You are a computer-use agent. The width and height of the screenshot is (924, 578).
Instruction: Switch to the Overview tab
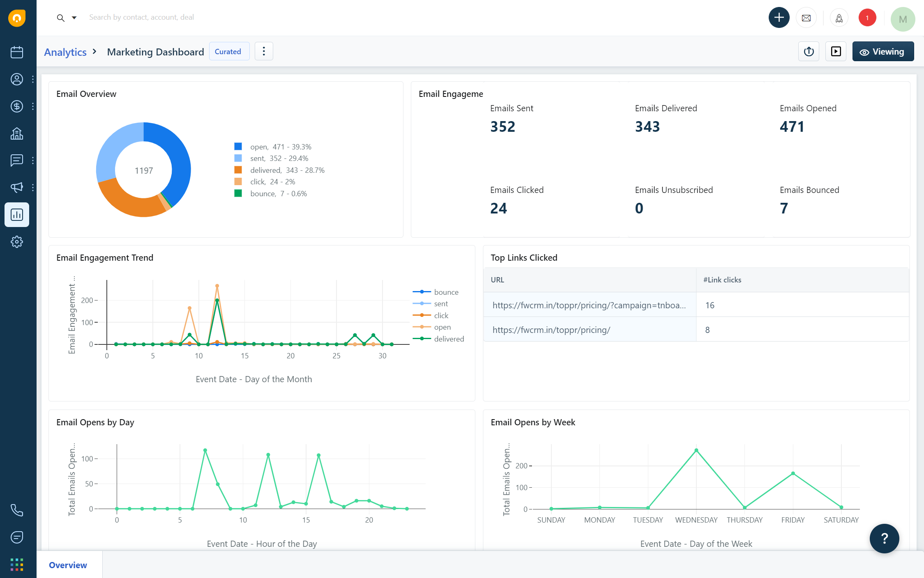68,565
